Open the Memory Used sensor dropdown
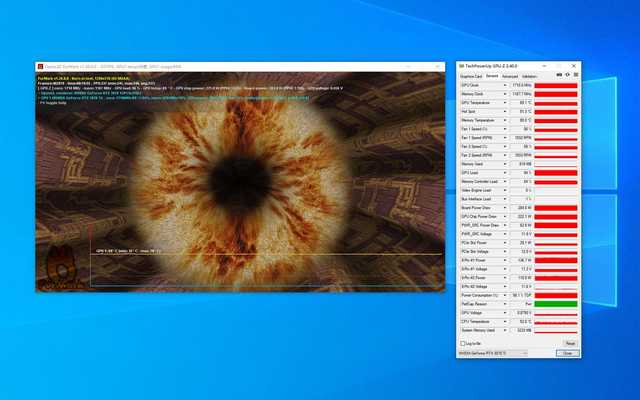Viewport: 640px width, 400px height. pyautogui.click(x=505, y=164)
